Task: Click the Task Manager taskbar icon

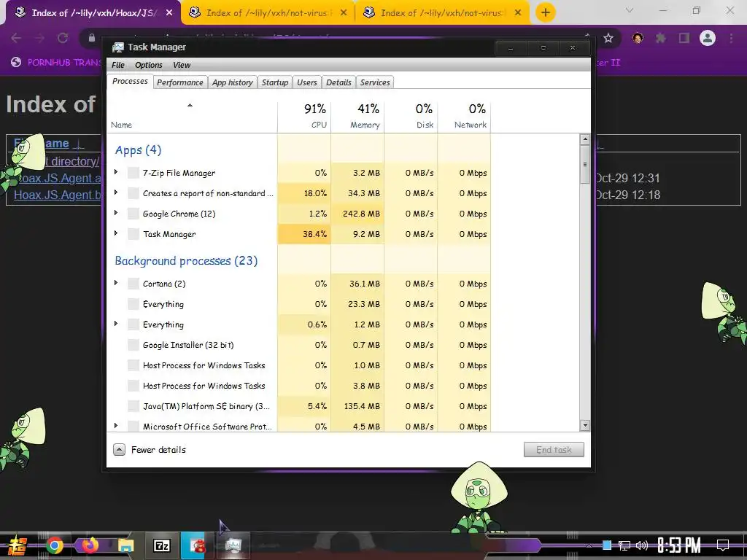Action: pyautogui.click(x=233, y=545)
